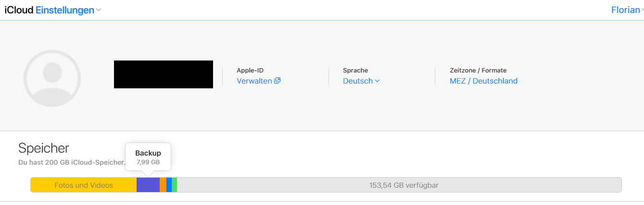This screenshot has width=644, height=205.
Task: Click the redacted account name block
Action: click(164, 74)
